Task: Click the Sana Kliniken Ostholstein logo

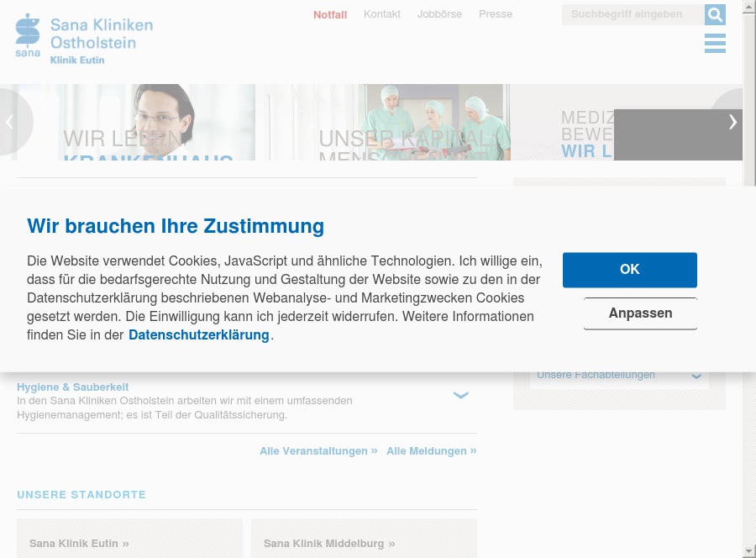Action: (x=83, y=38)
